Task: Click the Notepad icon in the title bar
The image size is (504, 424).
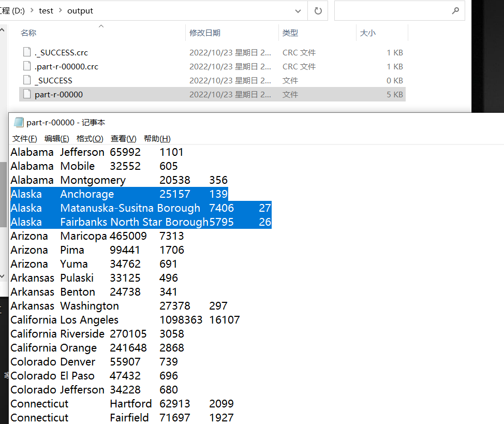Action: tap(19, 122)
